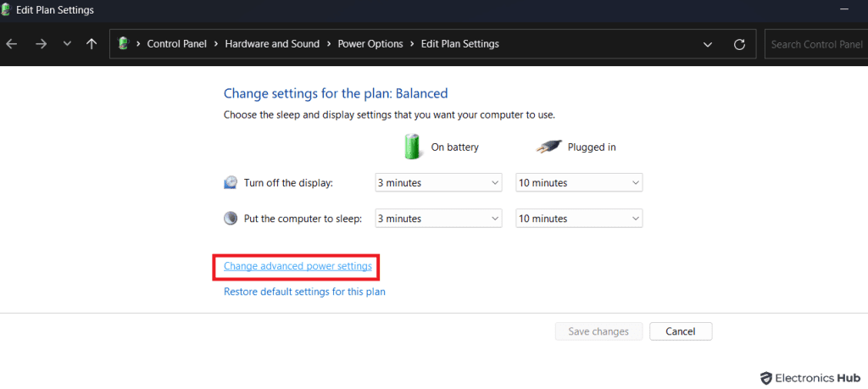This screenshot has height=389, width=868.
Task: Click the sleep moon icon
Action: 231,218
